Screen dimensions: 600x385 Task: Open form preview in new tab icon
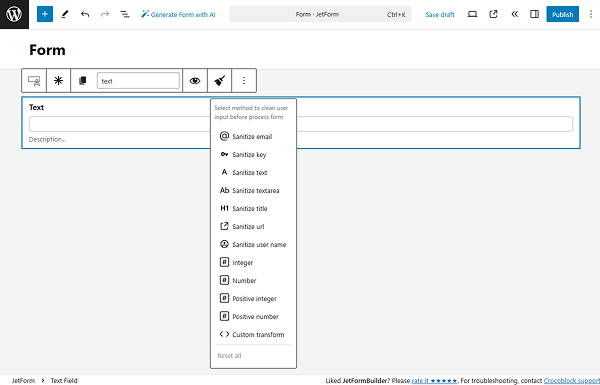[x=494, y=14]
